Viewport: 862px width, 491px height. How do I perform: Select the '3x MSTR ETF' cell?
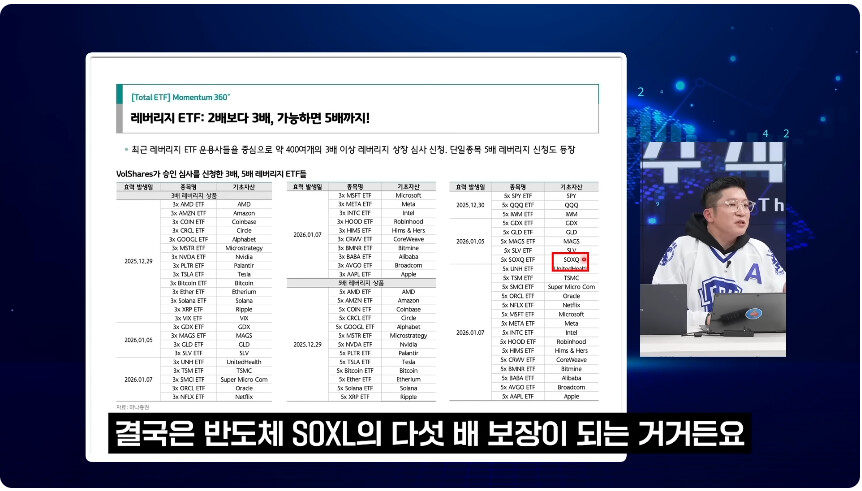click(x=188, y=249)
